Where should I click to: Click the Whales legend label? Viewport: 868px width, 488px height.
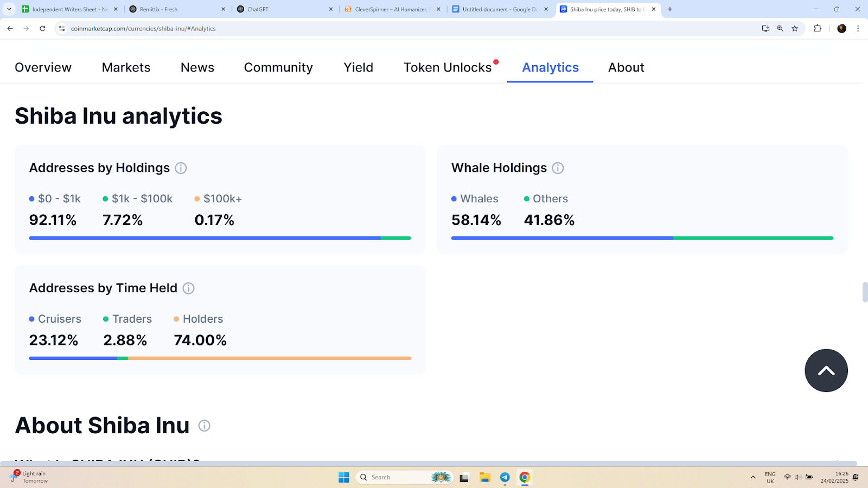(x=479, y=199)
